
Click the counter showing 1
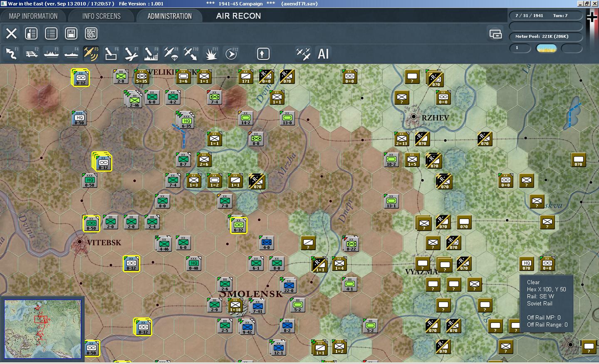point(520,48)
